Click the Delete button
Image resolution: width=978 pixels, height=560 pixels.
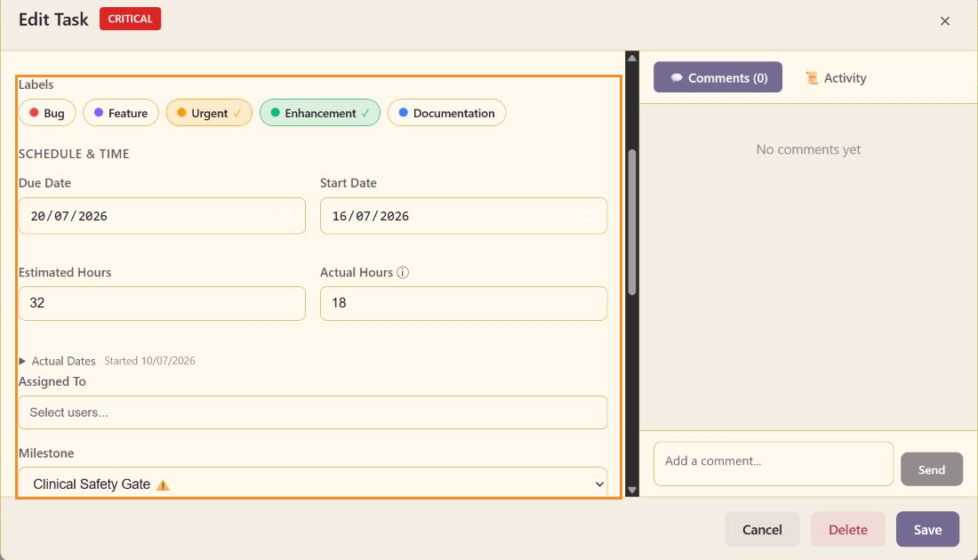[x=848, y=530]
